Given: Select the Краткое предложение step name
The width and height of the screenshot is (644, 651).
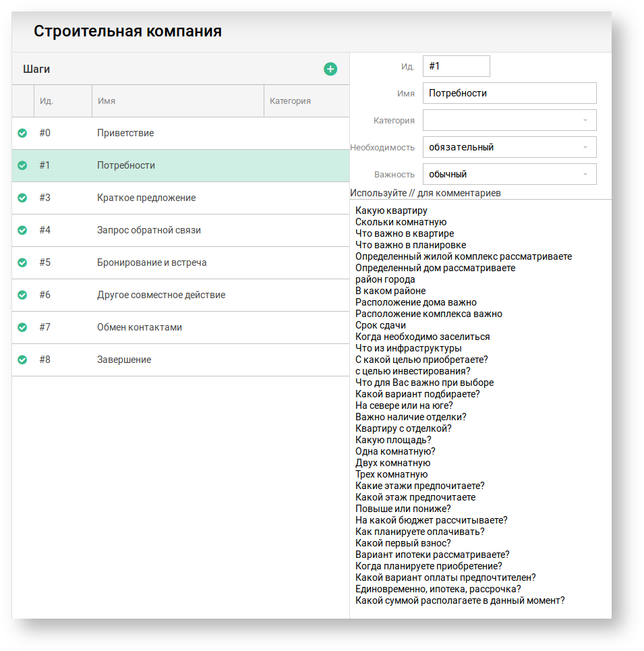Looking at the screenshot, I should tap(146, 198).
